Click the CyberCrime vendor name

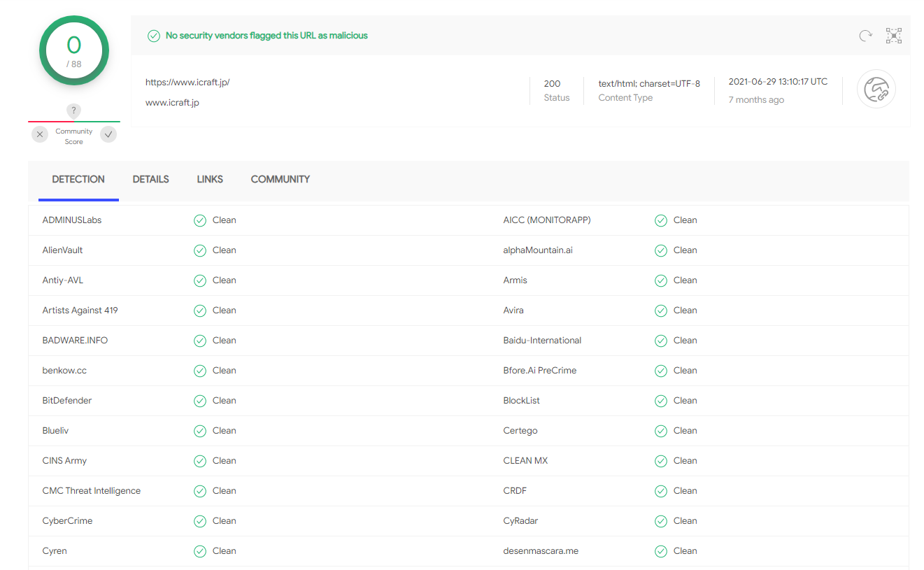pyautogui.click(x=67, y=521)
